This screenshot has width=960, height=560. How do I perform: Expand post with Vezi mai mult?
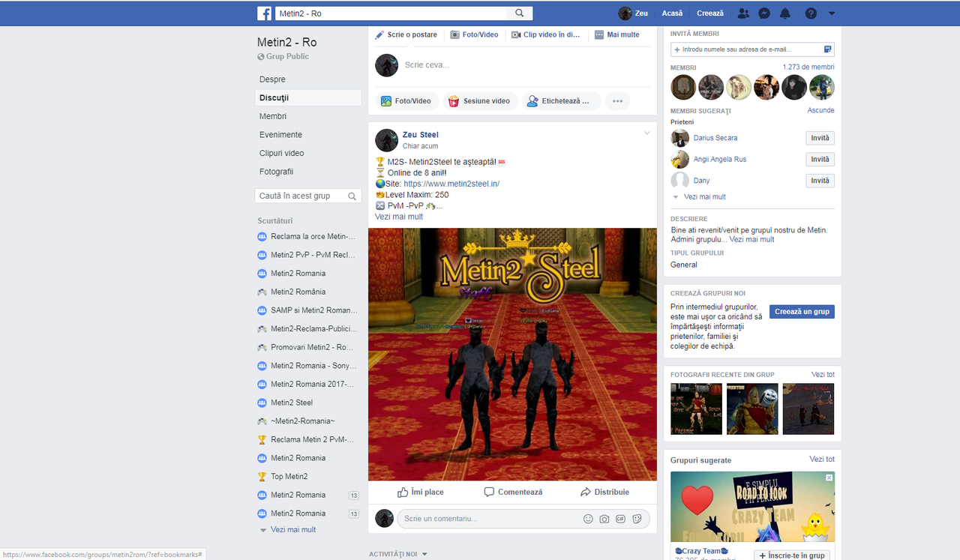[x=399, y=217]
